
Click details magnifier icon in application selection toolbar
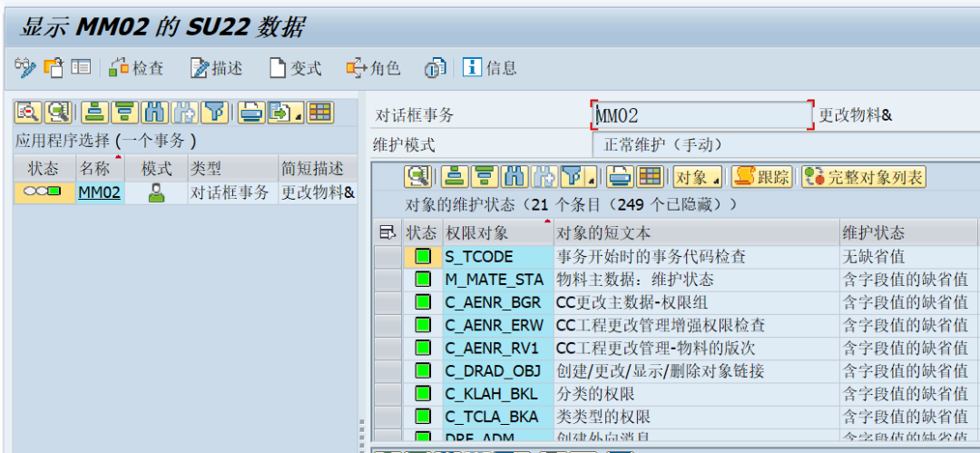click(x=28, y=113)
